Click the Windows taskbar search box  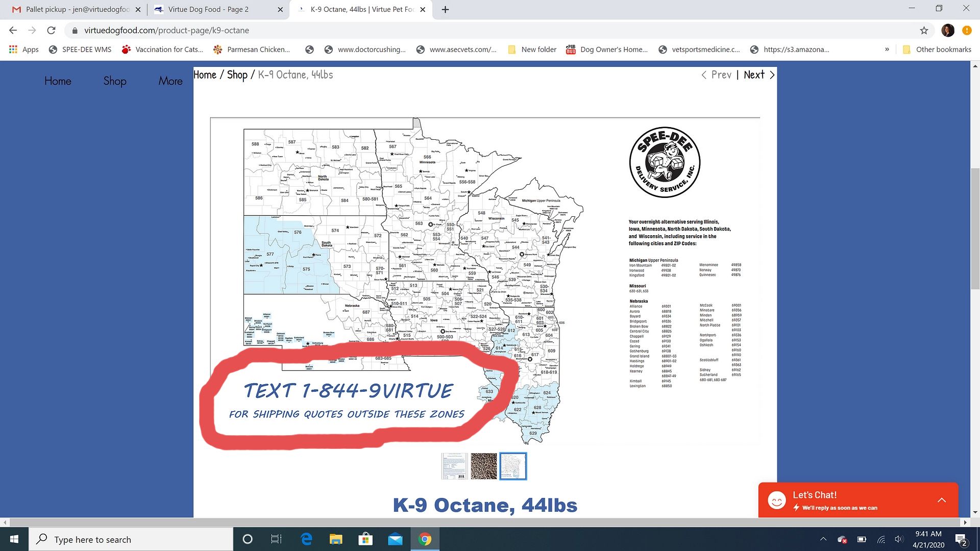pos(131,539)
